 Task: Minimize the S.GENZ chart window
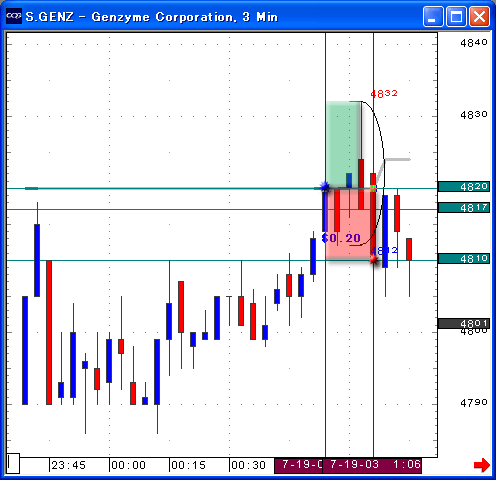433,16
